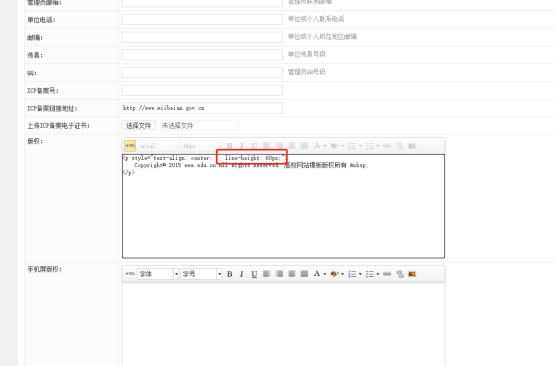Click greyed hyperlink icon in 版权 editor

pyautogui.click(x=387, y=146)
